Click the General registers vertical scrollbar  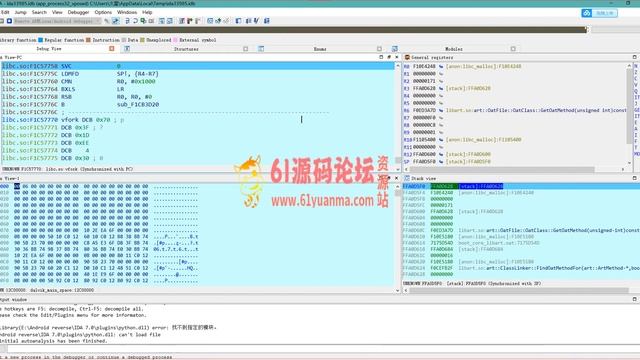point(629,106)
